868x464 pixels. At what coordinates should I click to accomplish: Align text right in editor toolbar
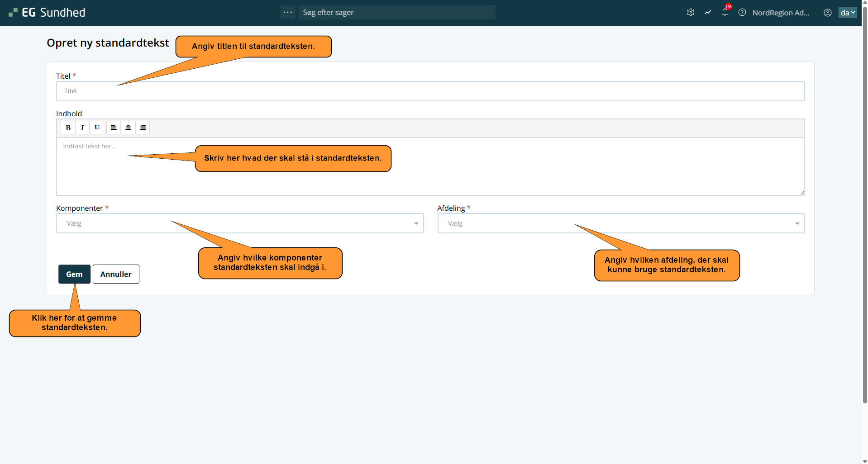143,128
